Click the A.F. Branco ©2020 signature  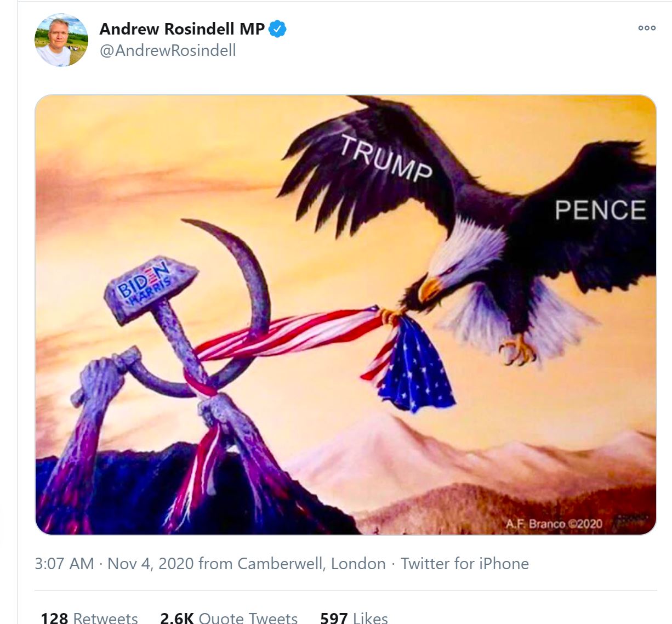(554, 524)
